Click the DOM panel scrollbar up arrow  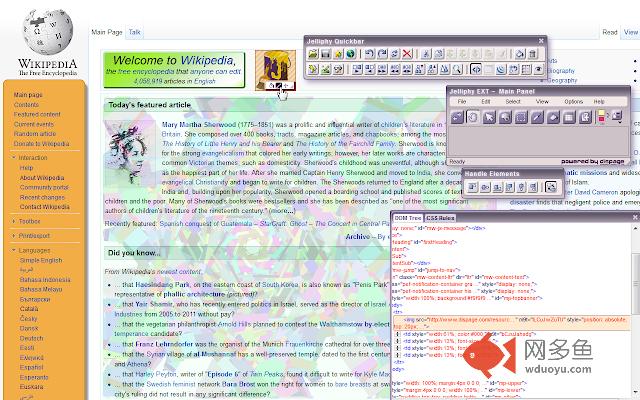636,229
